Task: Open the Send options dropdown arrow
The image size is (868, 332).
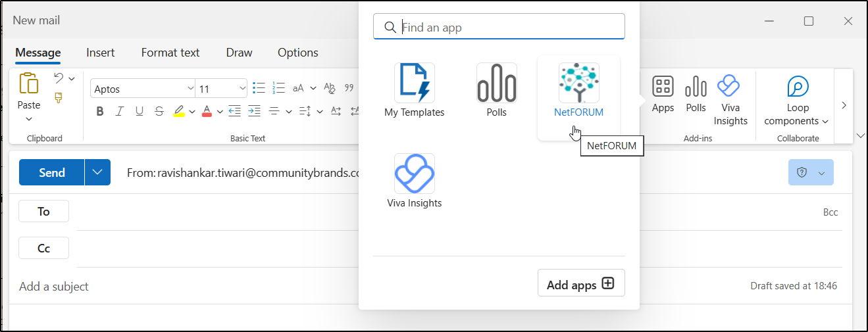Action: coord(97,172)
